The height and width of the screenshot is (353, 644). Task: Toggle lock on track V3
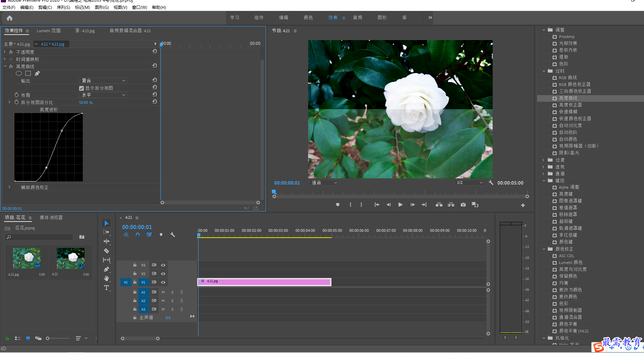[135, 265]
